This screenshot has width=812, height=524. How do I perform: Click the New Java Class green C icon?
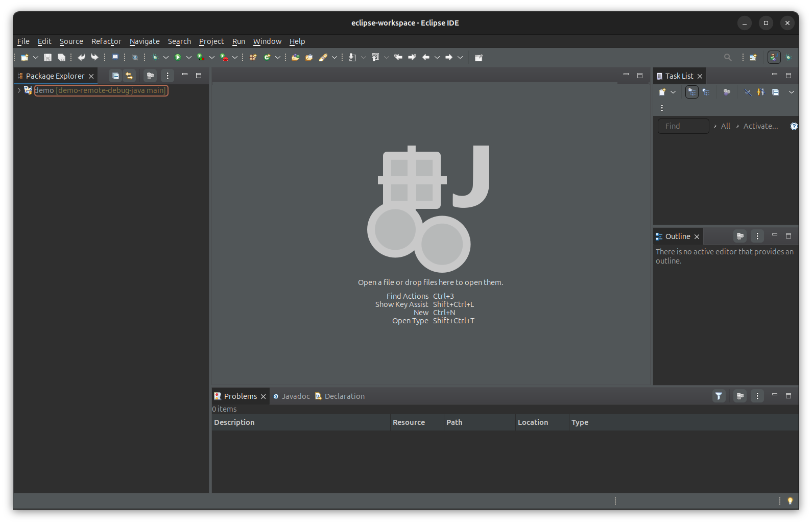267,57
